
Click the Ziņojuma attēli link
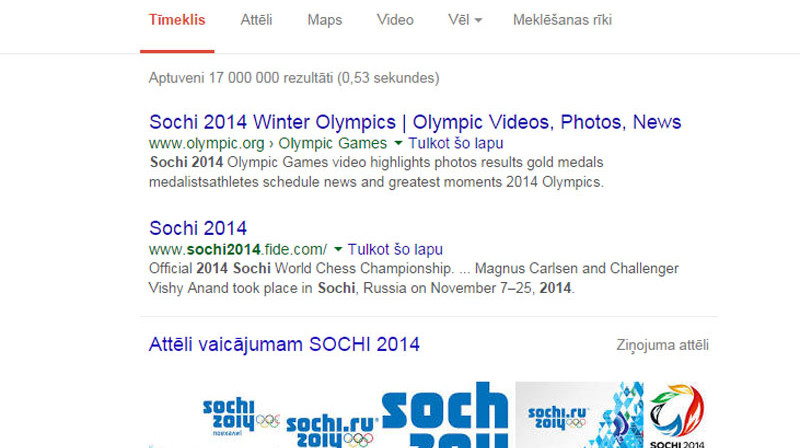[662, 345]
